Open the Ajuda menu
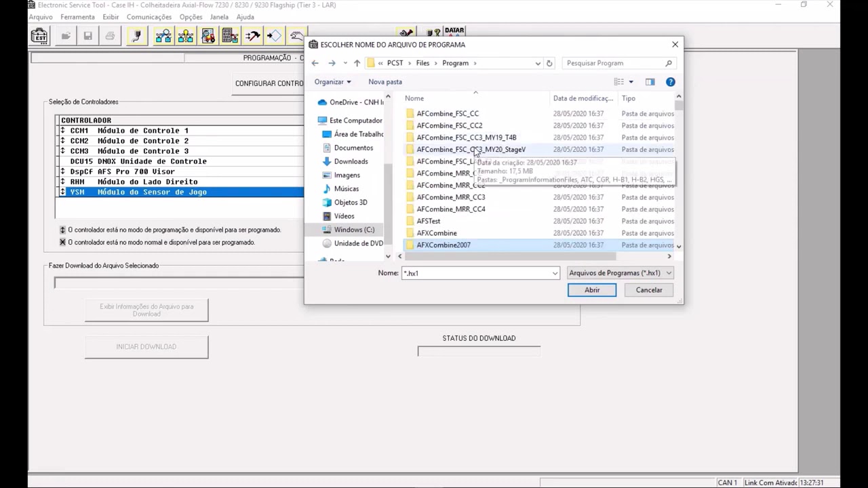 (245, 17)
